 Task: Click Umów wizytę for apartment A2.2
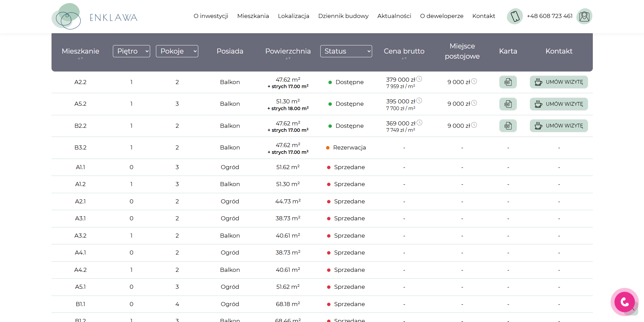pyautogui.click(x=559, y=82)
